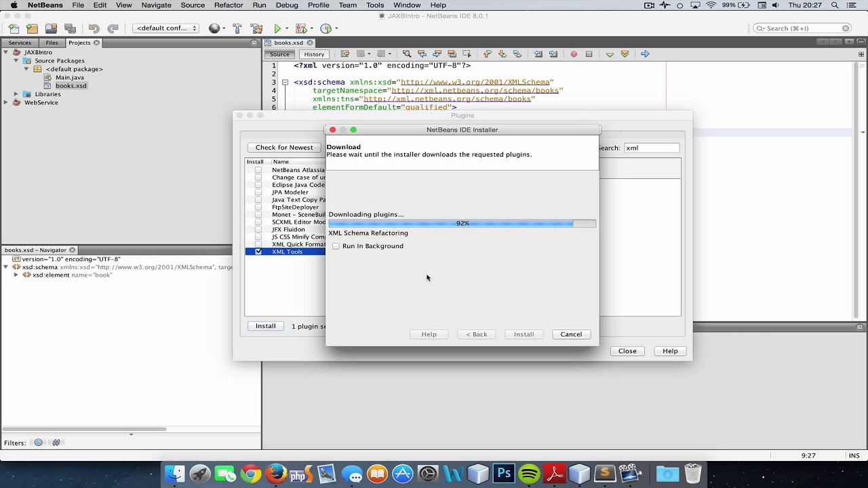
Task: Enable the Run In Background checkbox
Action: (x=336, y=246)
